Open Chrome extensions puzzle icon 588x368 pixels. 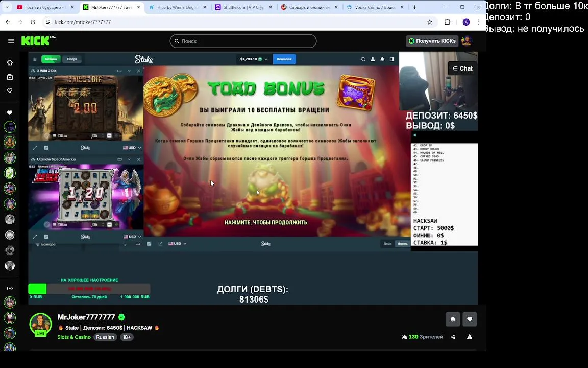(447, 22)
